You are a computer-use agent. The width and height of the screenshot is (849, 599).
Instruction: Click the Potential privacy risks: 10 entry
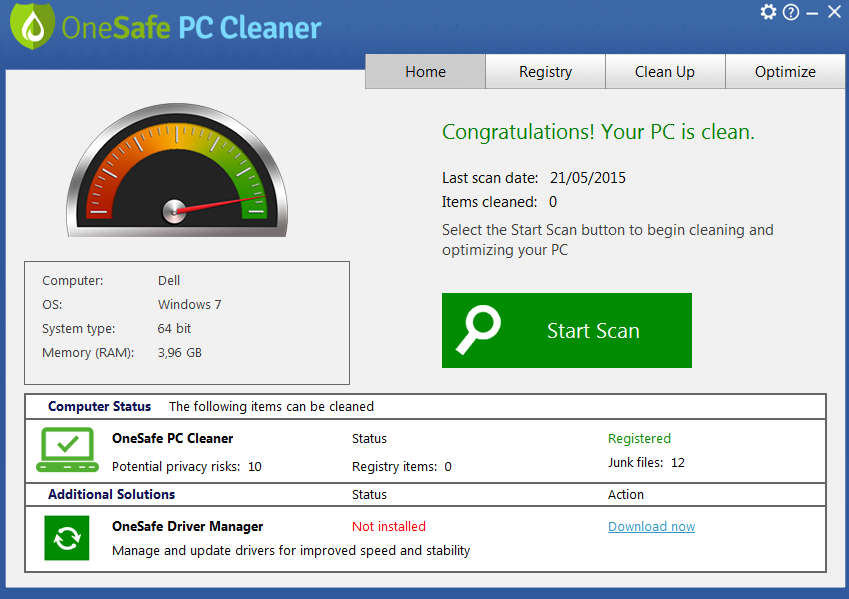point(187,466)
